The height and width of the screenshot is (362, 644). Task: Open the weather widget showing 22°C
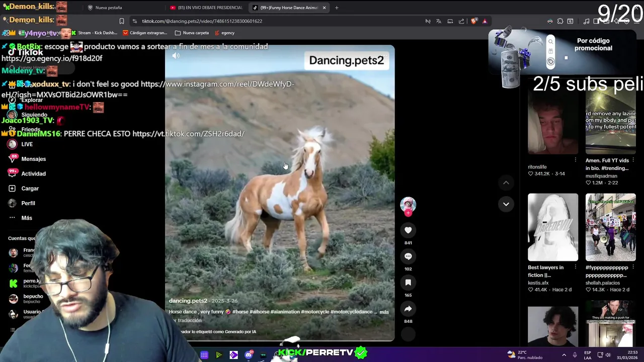[525, 354]
